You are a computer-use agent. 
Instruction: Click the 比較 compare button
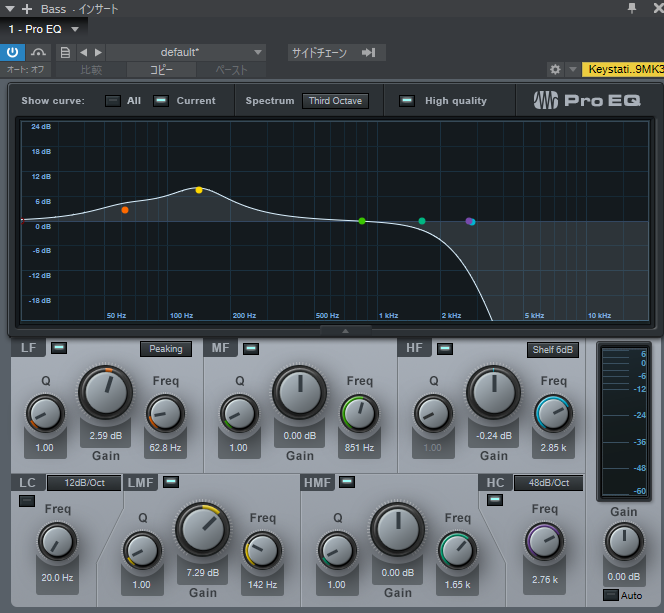(91, 70)
